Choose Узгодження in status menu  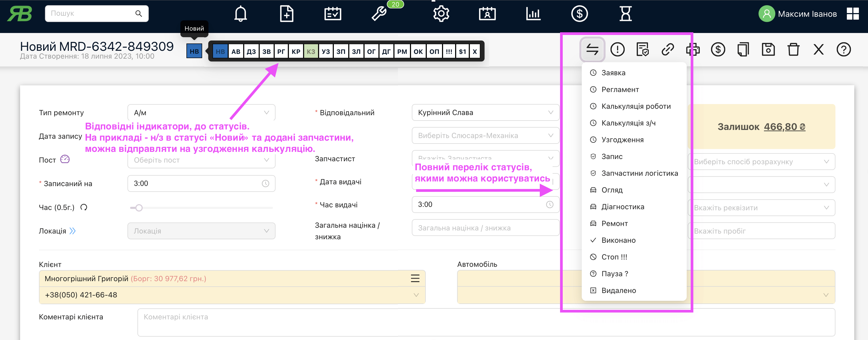622,140
